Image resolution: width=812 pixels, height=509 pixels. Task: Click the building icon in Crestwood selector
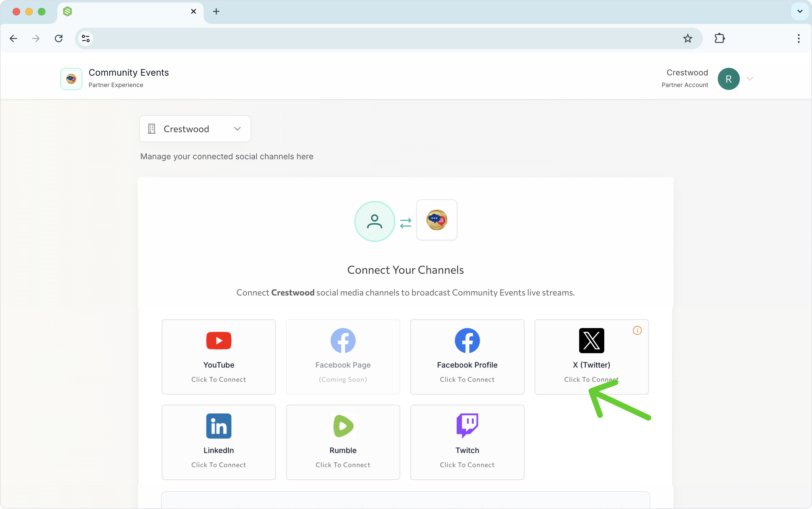click(x=152, y=129)
